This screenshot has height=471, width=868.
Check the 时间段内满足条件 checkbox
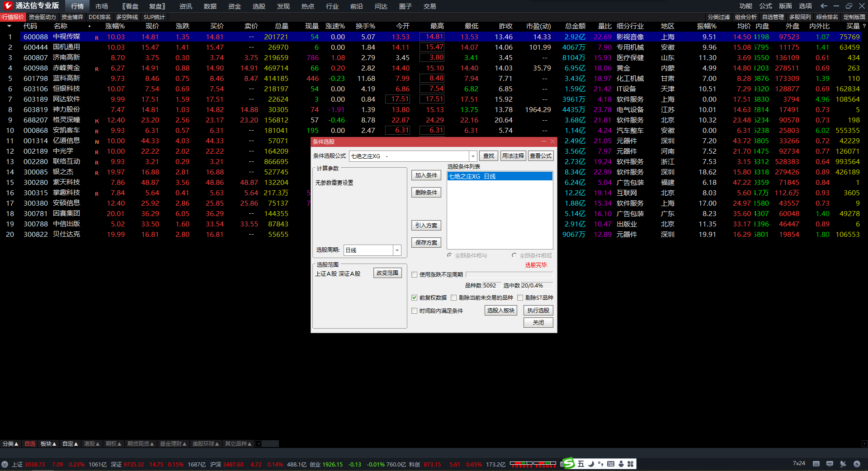click(x=414, y=311)
